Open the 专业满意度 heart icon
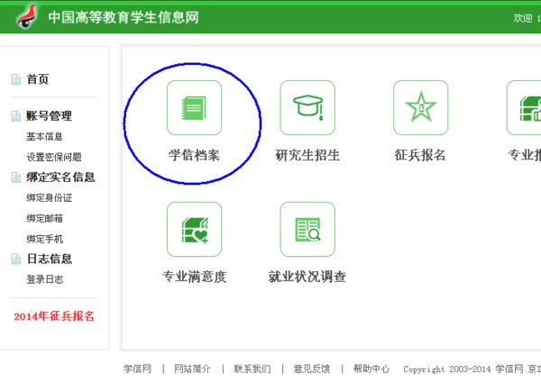Screen dimensions: 541x392 [194, 230]
